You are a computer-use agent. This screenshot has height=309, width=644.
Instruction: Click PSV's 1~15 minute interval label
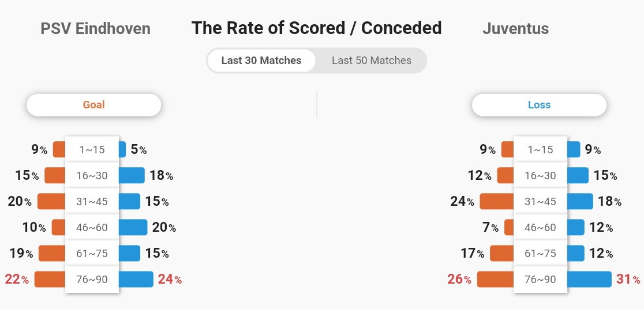point(92,149)
